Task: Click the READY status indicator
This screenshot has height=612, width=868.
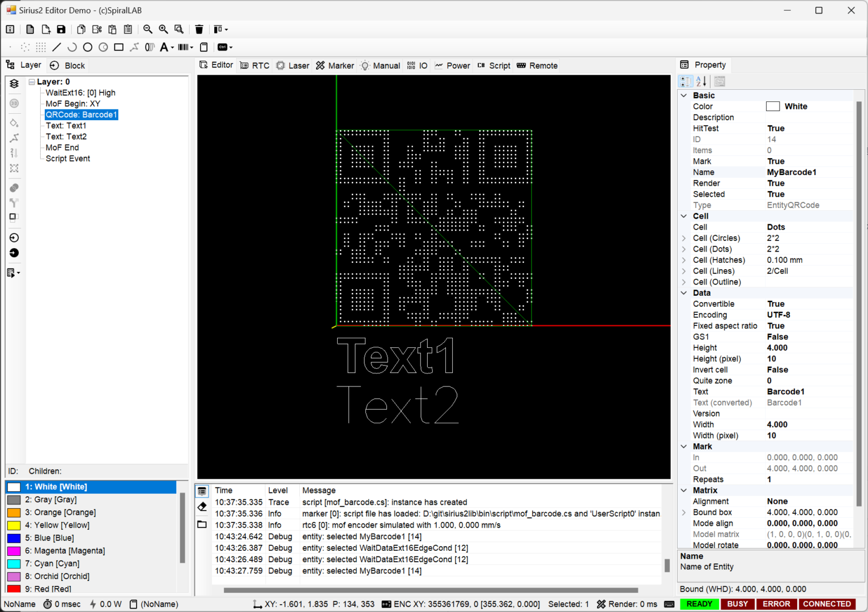Action: click(700, 604)
